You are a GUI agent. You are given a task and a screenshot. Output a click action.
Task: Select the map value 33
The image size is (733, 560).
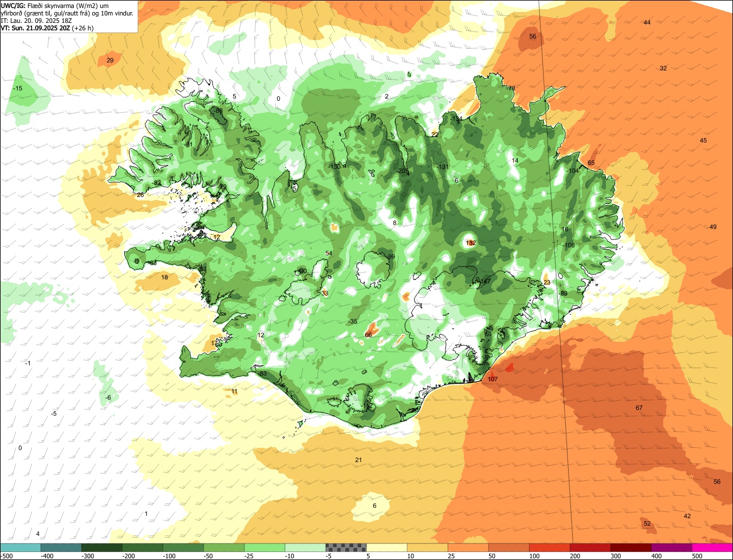[x=325, y=293]
